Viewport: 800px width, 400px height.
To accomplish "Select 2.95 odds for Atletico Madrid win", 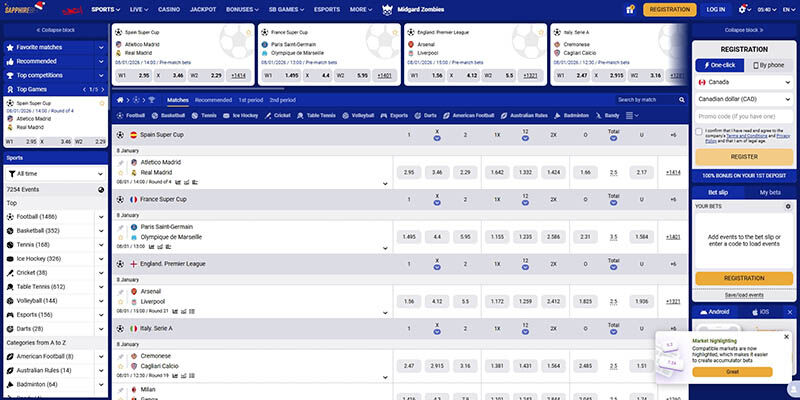I will [409, 173].
